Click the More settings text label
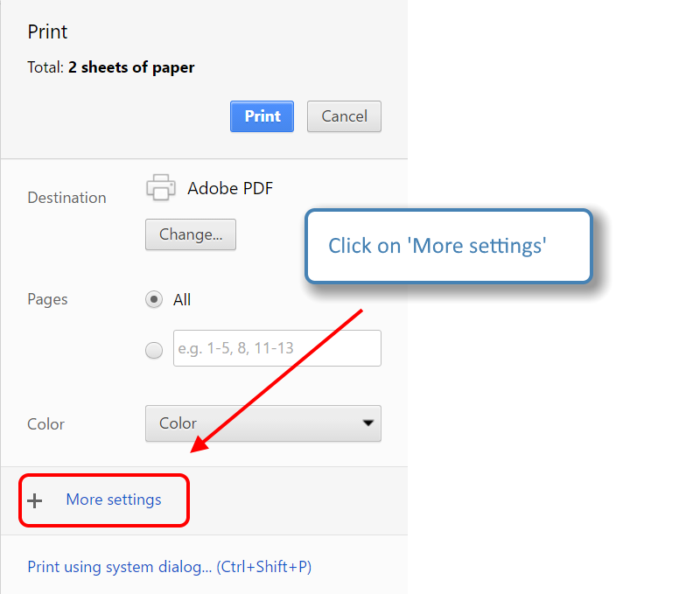The image size is (700, 594). point(114,500)
